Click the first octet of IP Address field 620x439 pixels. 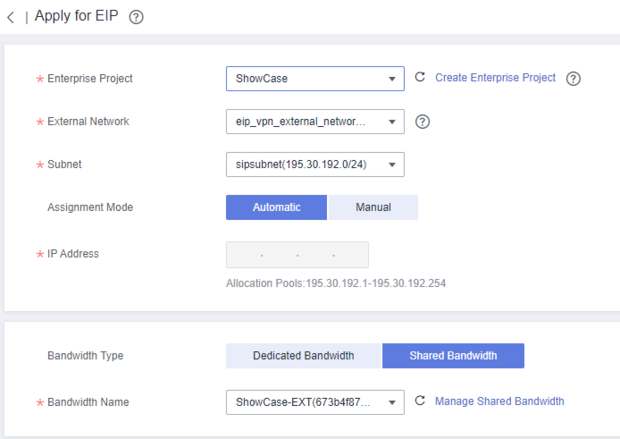point(243,255)
